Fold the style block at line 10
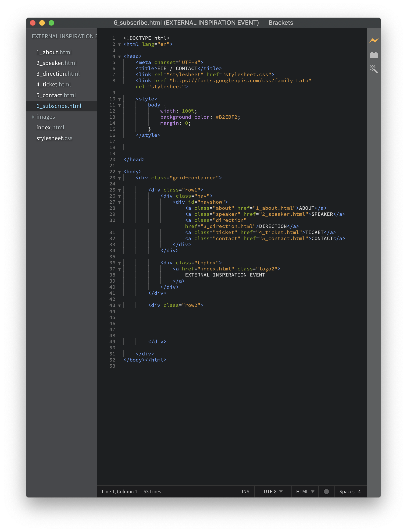 pyautogui.click(x=119, y=99)
